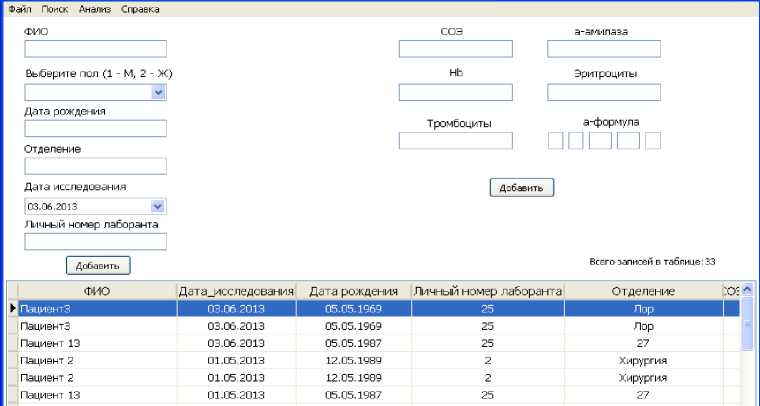Click the second а-формула box
This screenshot has width=760, height=406.
575,141
